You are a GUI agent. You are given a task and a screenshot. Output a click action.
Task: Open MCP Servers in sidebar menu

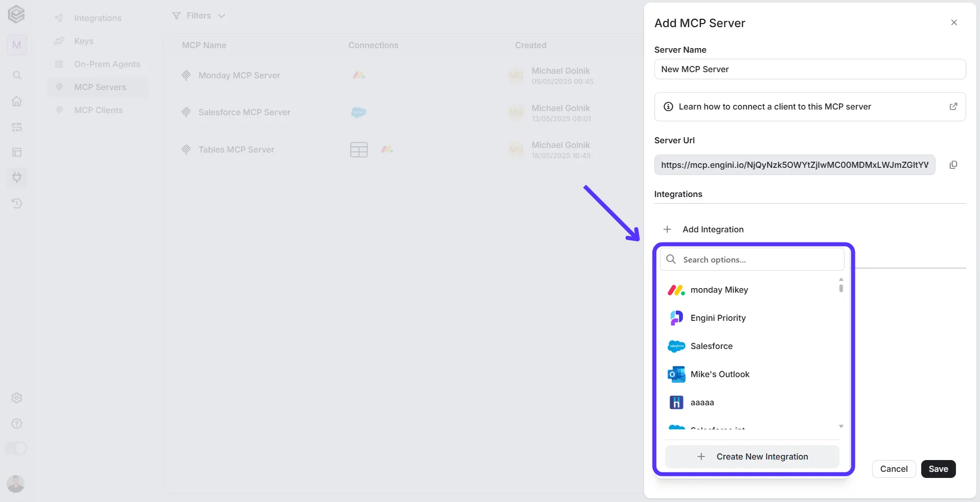point(97,87)
